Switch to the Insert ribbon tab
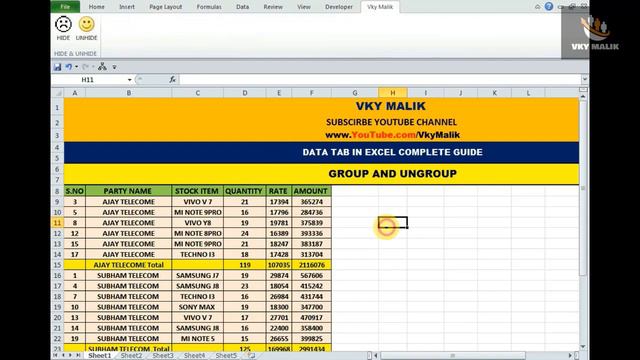640x360 pixels. coord(127,7)
